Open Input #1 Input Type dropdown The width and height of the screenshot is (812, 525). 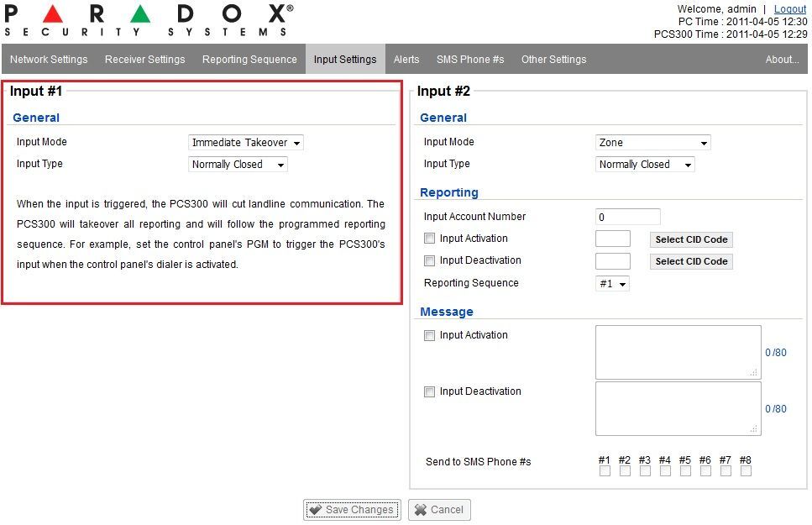[238, 165]
